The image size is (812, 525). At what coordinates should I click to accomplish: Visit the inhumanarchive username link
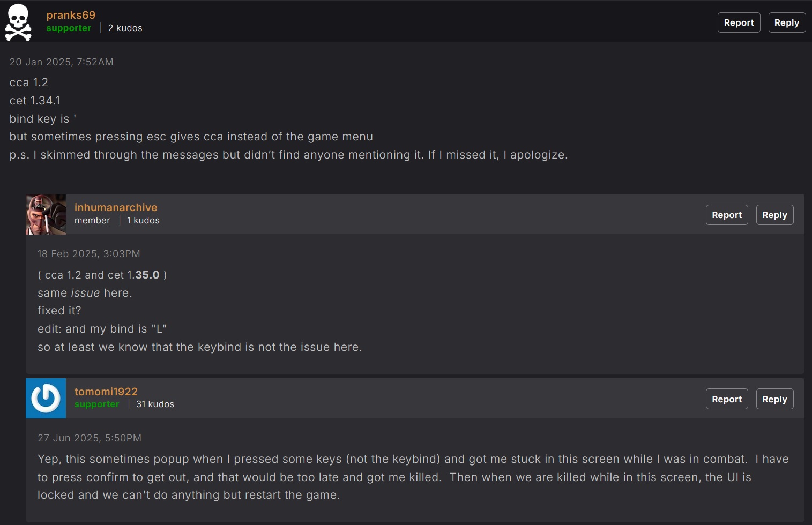click(x=116, y=207)
